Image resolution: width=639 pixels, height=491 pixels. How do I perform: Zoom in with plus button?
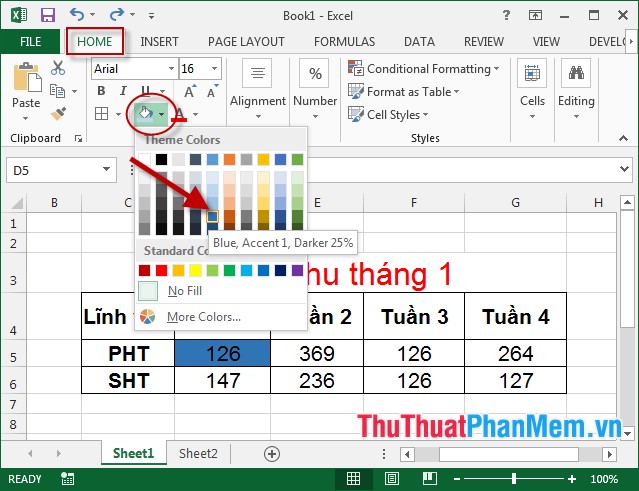pos(572,479)
